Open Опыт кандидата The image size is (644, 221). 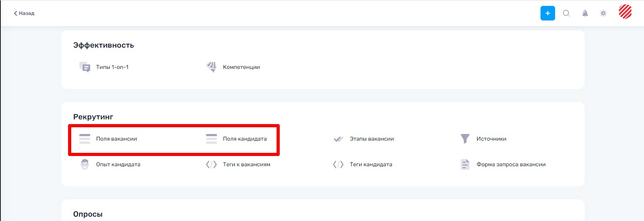[118, 164]
